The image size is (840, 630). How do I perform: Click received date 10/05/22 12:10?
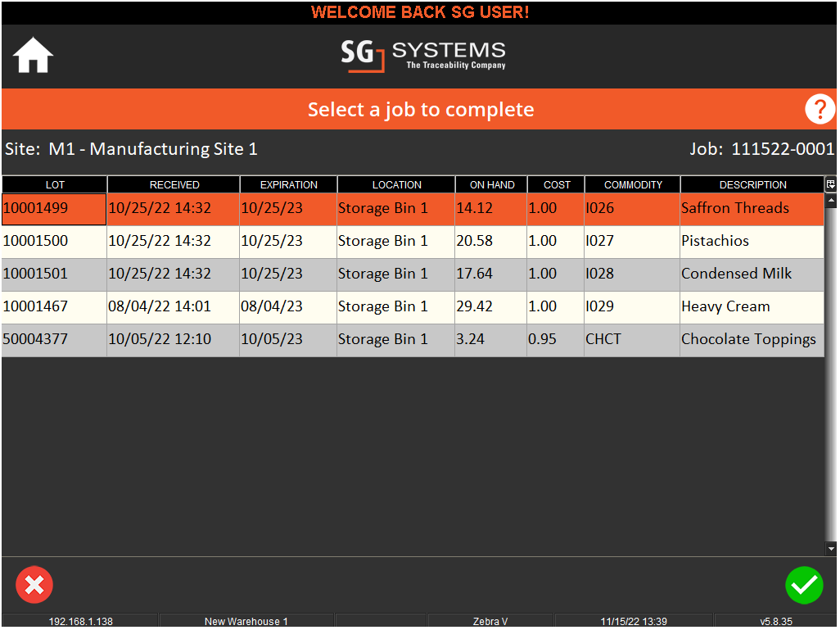click(x=173, y=339)
